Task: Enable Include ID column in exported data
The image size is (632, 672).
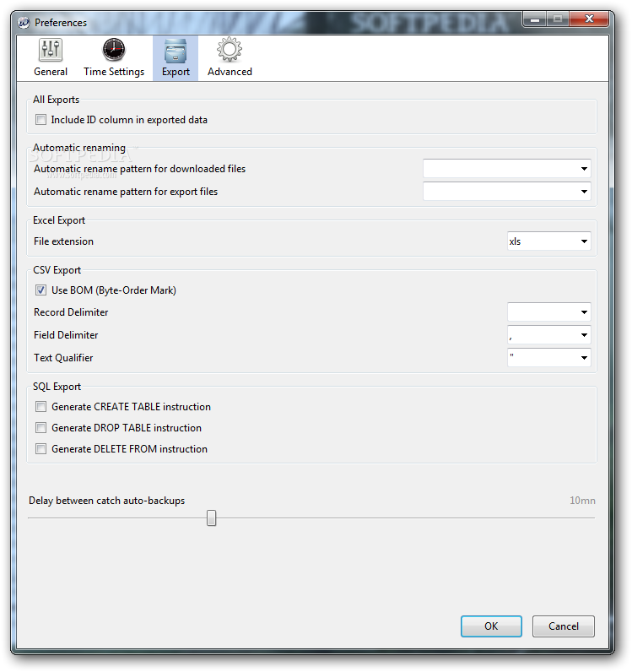Action: coord(41,120)
